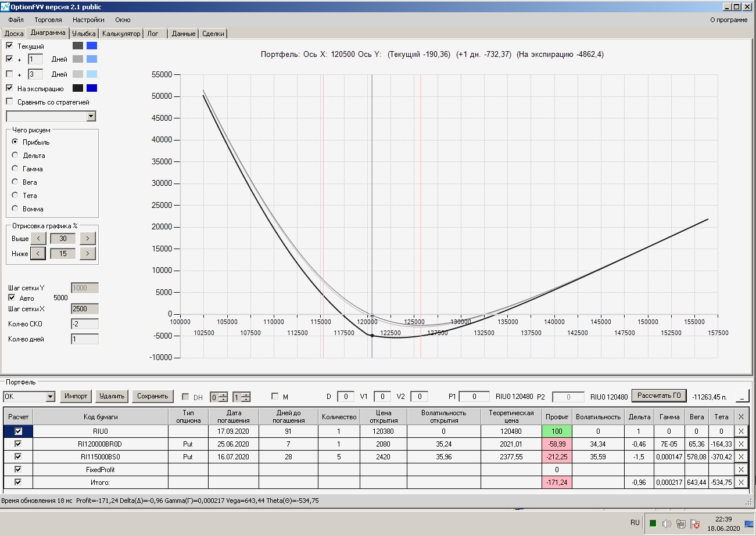Click the volume speaker icon in system tray

667,523
